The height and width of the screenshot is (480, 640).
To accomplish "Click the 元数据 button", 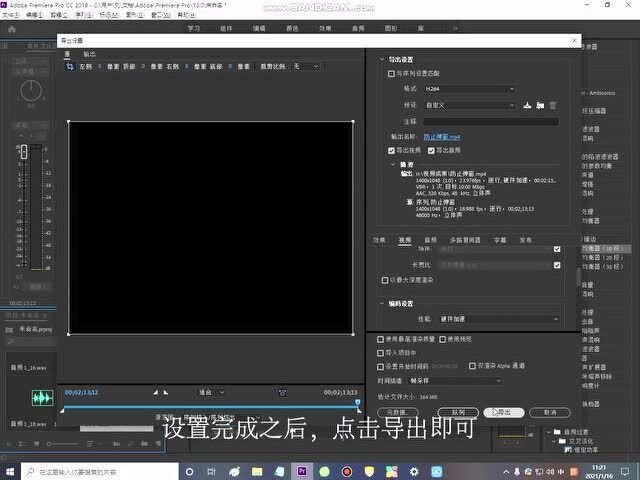I will pos(398,413).
